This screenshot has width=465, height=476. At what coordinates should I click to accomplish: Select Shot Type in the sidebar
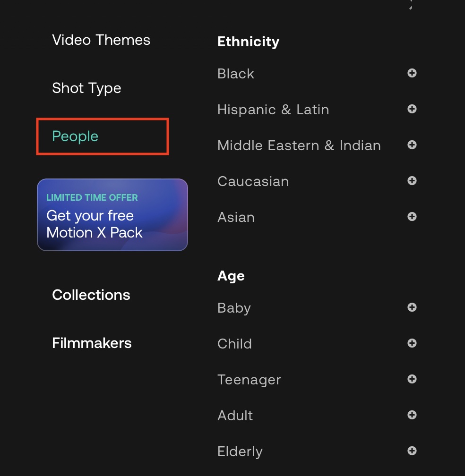pyautogui.click(x=86, y=88)
